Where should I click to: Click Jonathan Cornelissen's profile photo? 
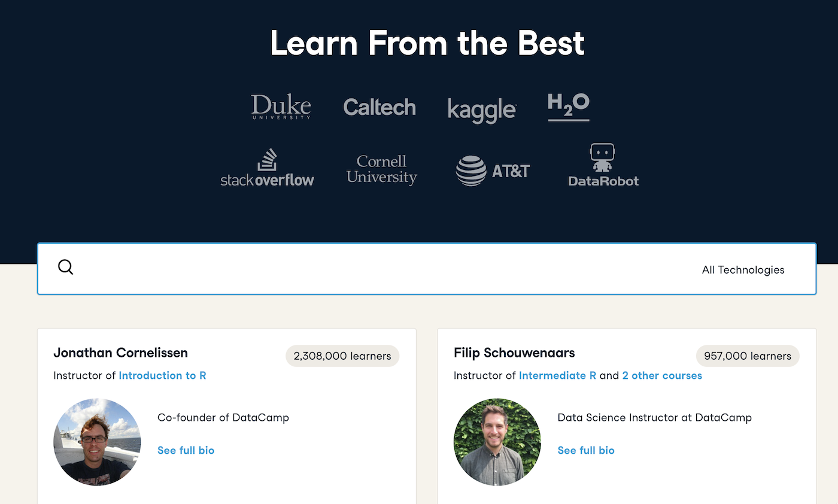[97, 442]
